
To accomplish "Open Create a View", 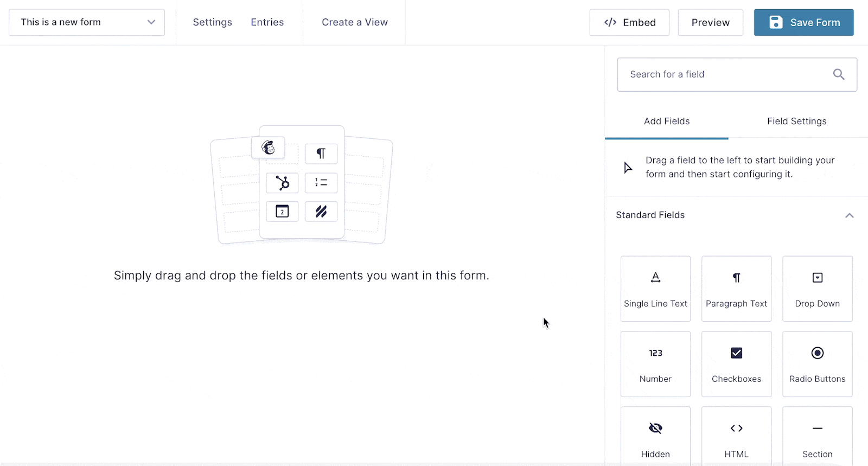I will point(355,22).
